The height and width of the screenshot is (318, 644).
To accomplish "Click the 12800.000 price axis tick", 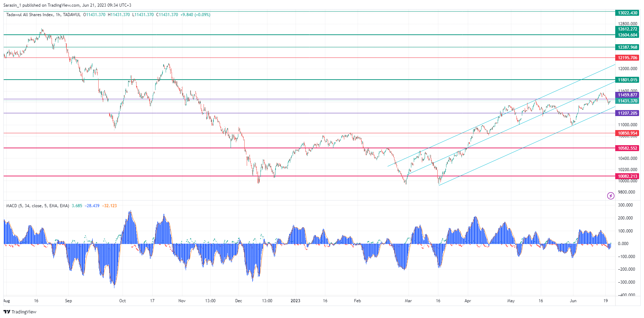I will click(628, 24).
